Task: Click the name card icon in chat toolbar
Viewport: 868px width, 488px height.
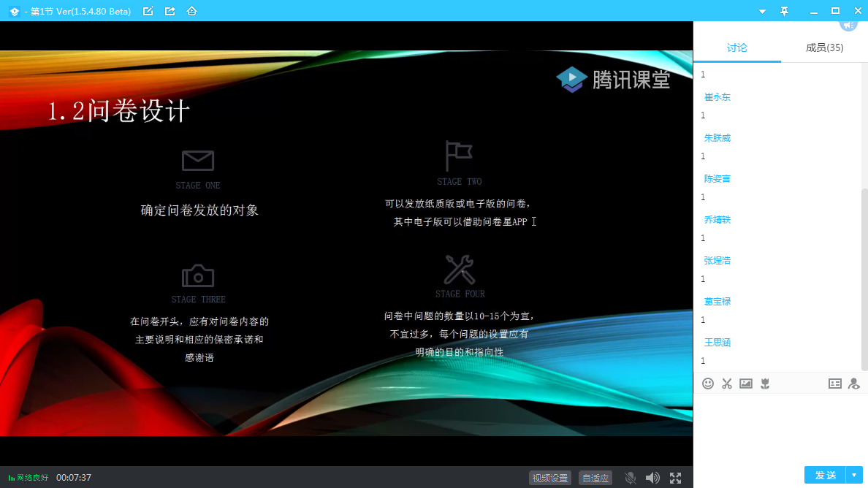Action: coord(834,384)
